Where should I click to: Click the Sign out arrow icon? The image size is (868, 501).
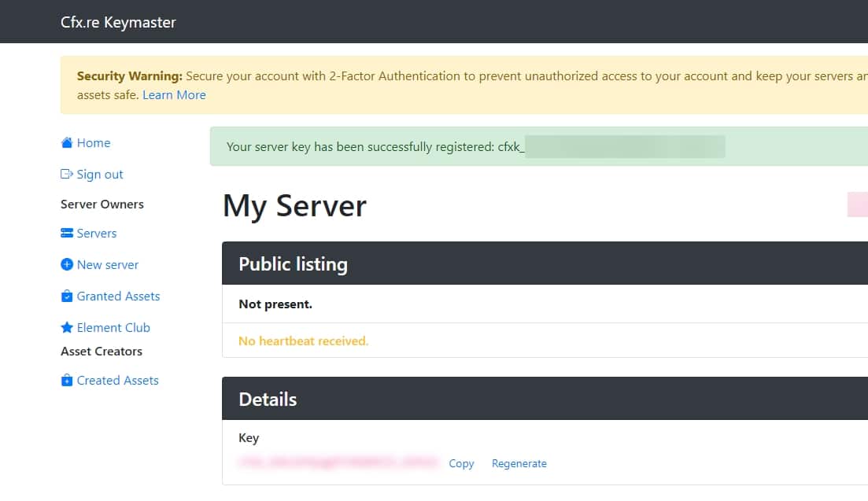click(67, 175)
